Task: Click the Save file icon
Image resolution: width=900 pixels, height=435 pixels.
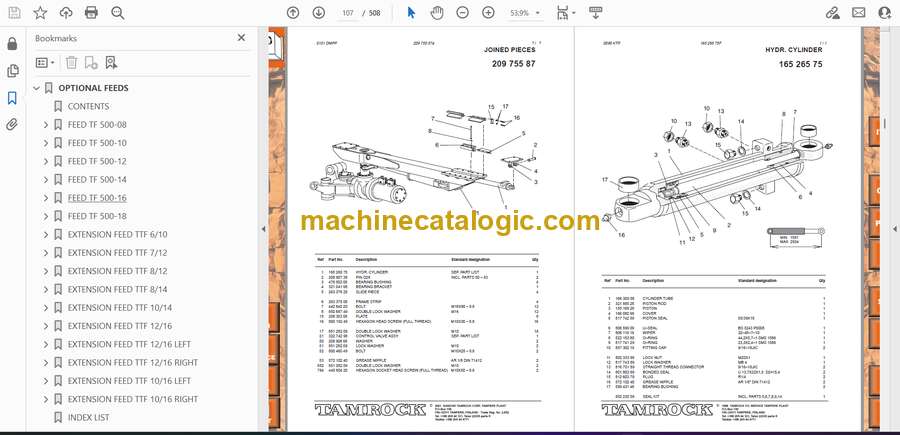Action: coord(14,13)
